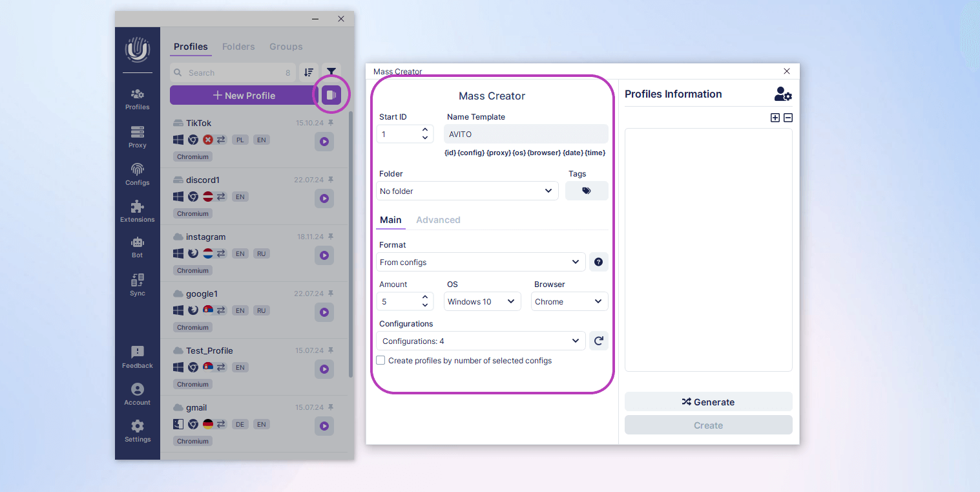The height and width of the screenshot is (492, 980).
Task: Enable Create profiles by number of selected configs
Action: (381, 361)
